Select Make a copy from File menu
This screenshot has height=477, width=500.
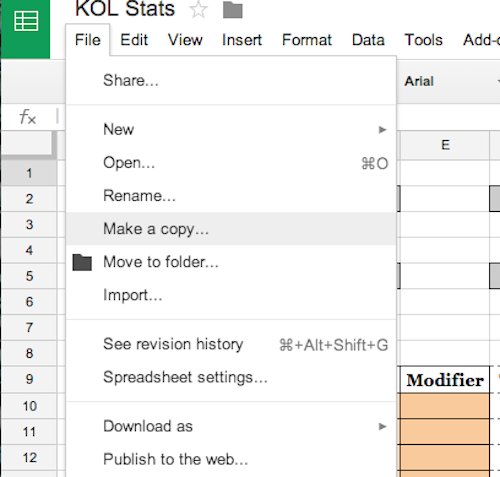pos(231,229)
